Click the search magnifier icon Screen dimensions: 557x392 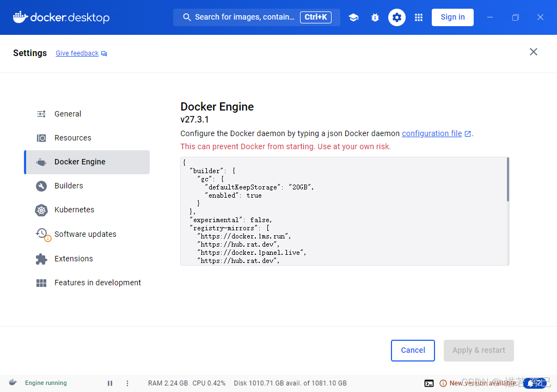(x=187, y=17)
